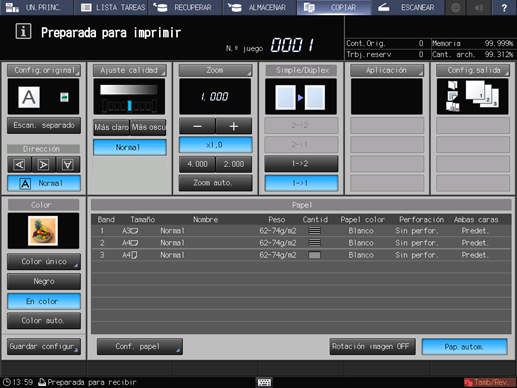The image size is (517, 388).
Task: Click the original orientation A preview
Action: pos(29,97)
